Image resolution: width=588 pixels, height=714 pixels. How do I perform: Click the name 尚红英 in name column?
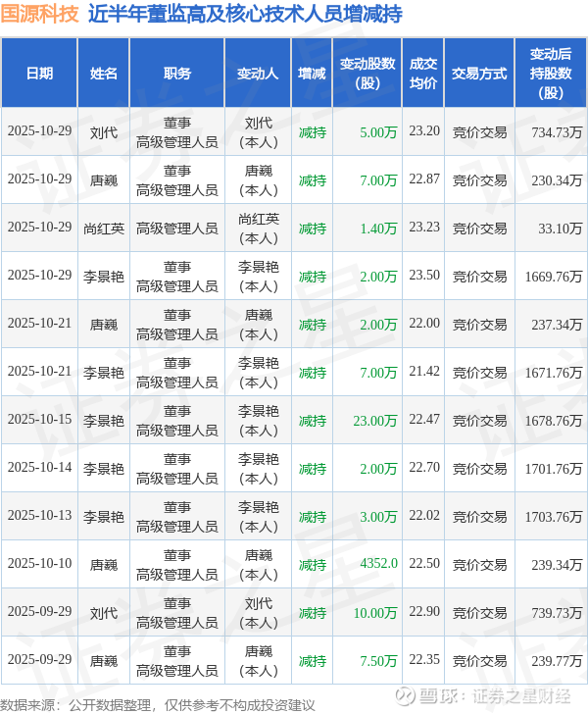point(104,229)
